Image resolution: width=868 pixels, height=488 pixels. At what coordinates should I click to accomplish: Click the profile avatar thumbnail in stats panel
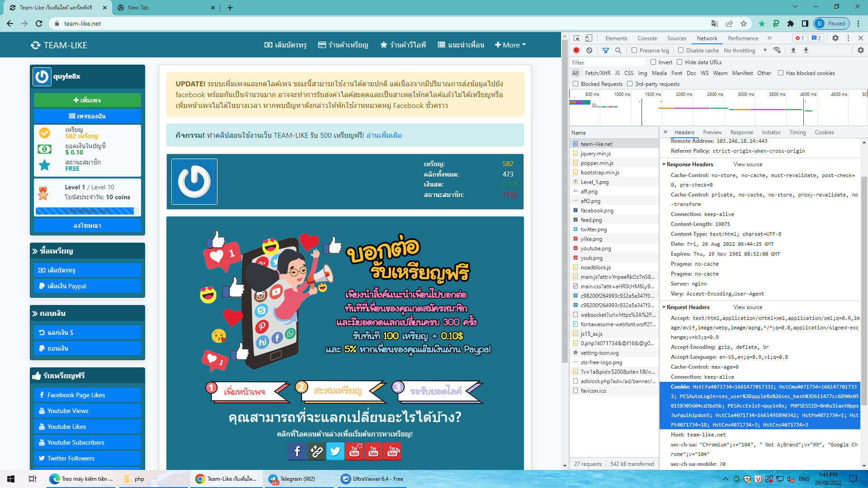[194, 182]
